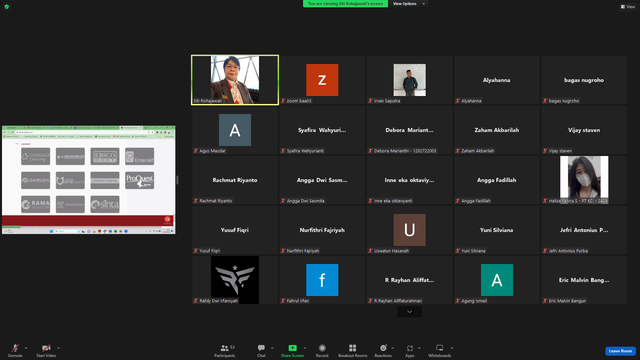
Task: Expand Whiteboards options arrow
Action: (x=452, y=348)
